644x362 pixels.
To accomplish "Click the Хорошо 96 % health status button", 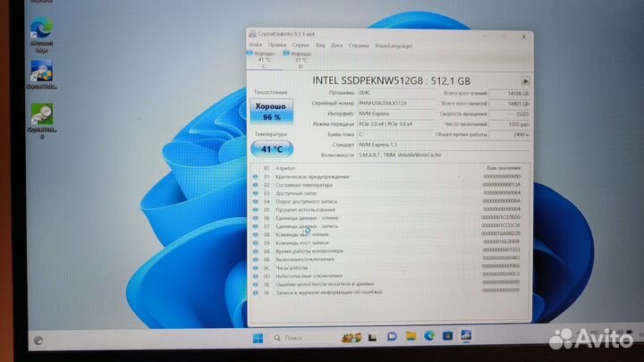I will (x=272, y=112).
